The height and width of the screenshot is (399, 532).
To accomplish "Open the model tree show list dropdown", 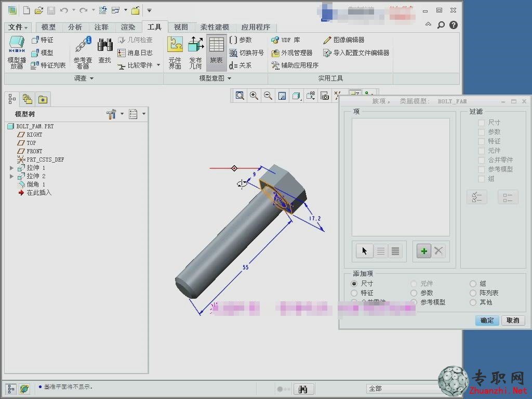I will 144,114.
